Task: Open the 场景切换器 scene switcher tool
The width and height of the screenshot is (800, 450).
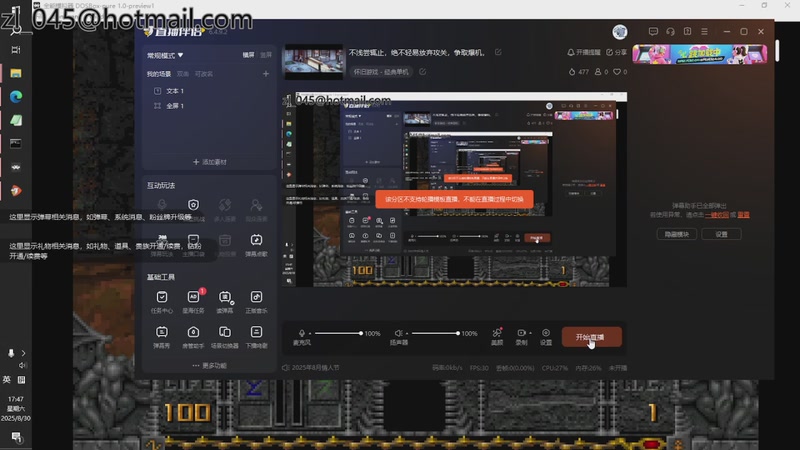Action: click(224, 337)
